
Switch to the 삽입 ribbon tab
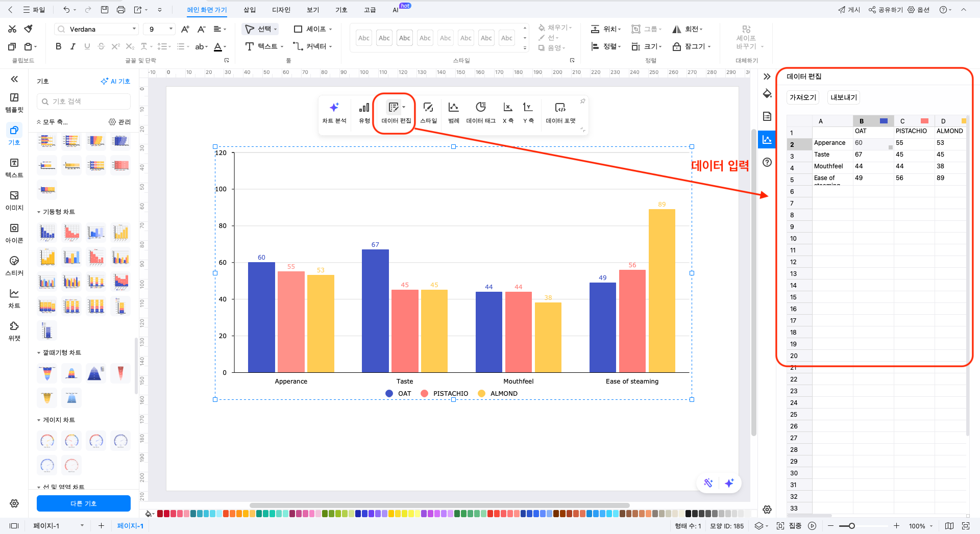[x=250, y=9]
